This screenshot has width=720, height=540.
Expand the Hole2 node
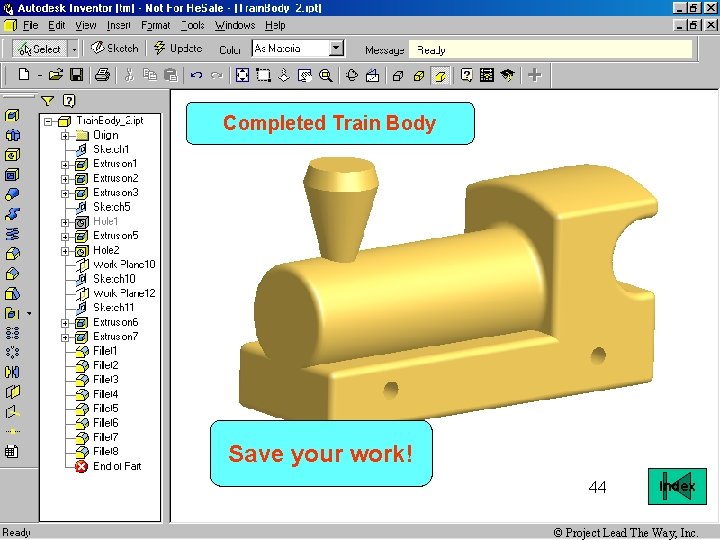point(65,251)
